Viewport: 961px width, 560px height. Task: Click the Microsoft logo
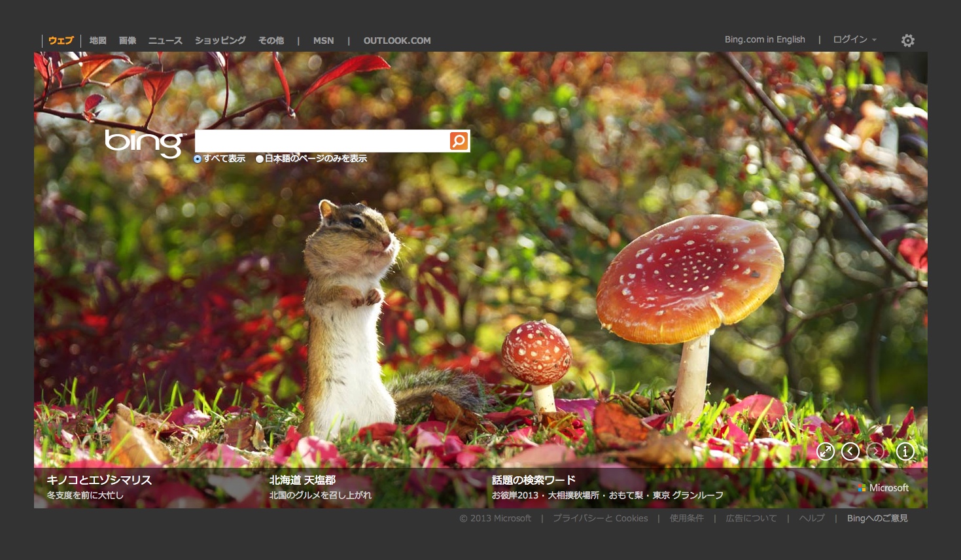pos(883,488)
